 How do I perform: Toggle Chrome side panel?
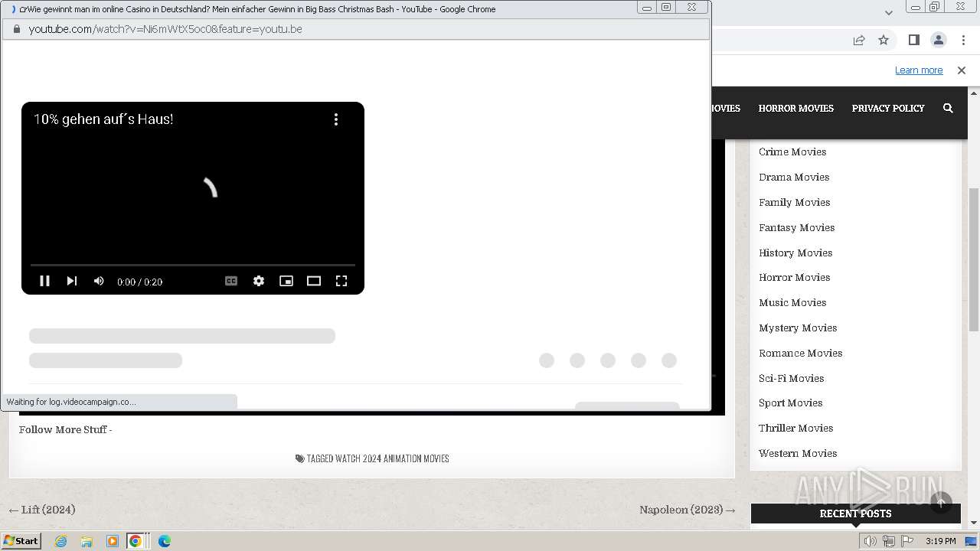(x=914, y=40)
